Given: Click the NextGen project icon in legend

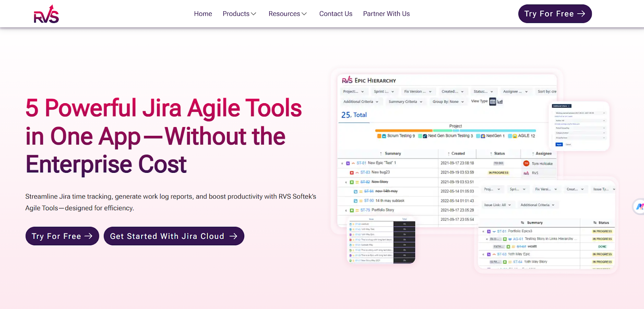Looking at the screenshot, I should click(x=483, y=136).
